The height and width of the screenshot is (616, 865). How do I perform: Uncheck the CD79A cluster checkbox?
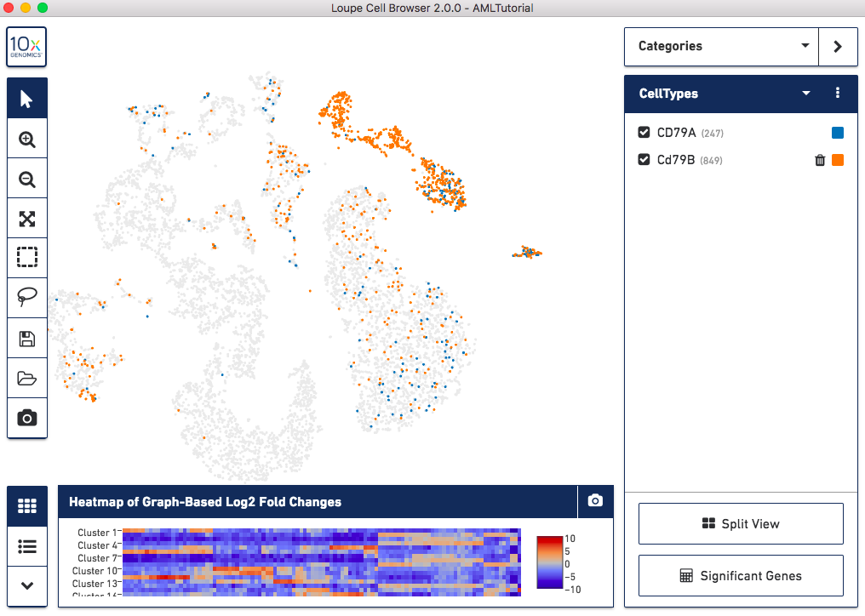[x=644, y=133]
